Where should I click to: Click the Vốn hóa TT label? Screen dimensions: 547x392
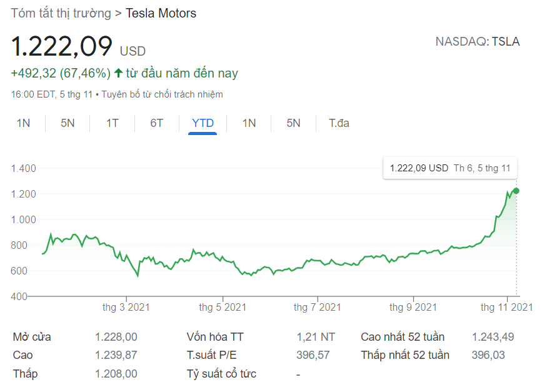click(x=215, y=337)
